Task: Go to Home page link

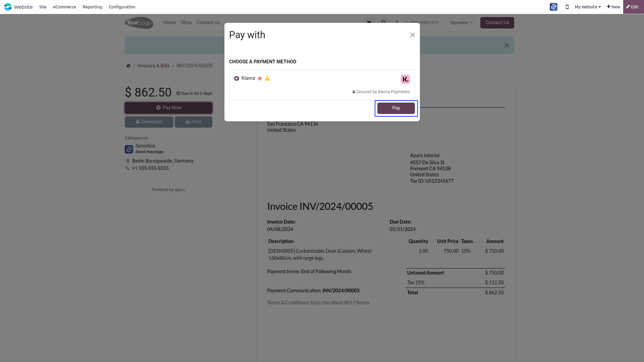Action: pyautogui.click(x=169, y=22)
